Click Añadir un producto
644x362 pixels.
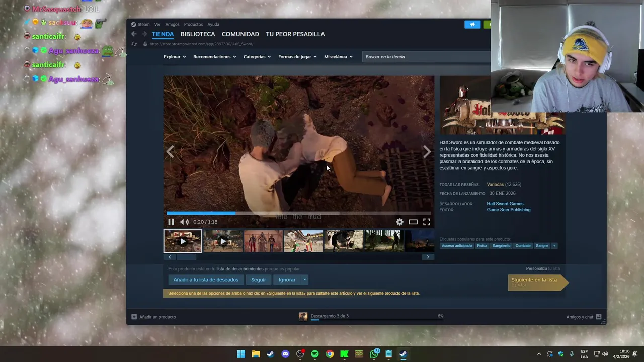tap(153, 317)
